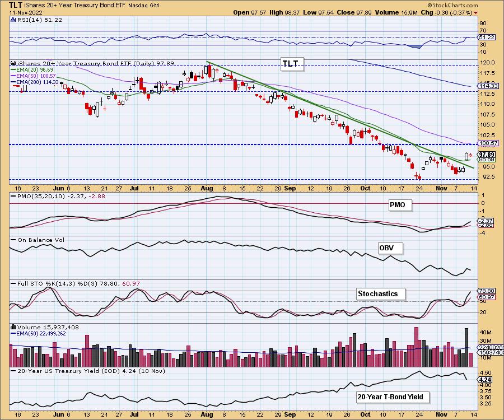
Task: Click the "RSI(14) 51.22" panel label
Action: pos(39,20)
